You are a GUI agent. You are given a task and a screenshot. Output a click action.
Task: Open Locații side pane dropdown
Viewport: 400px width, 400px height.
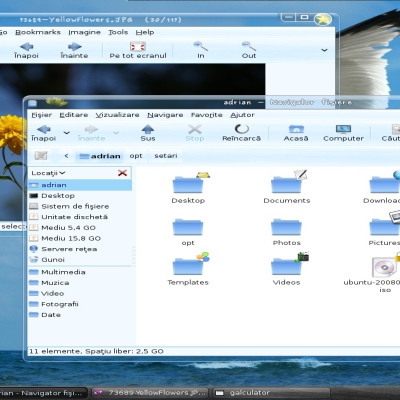coord(48,173)
